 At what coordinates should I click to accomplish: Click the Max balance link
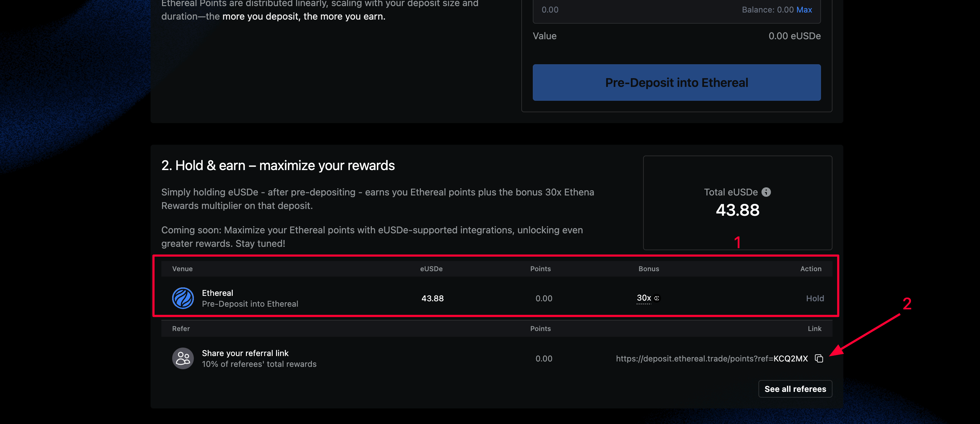point(804,10)
